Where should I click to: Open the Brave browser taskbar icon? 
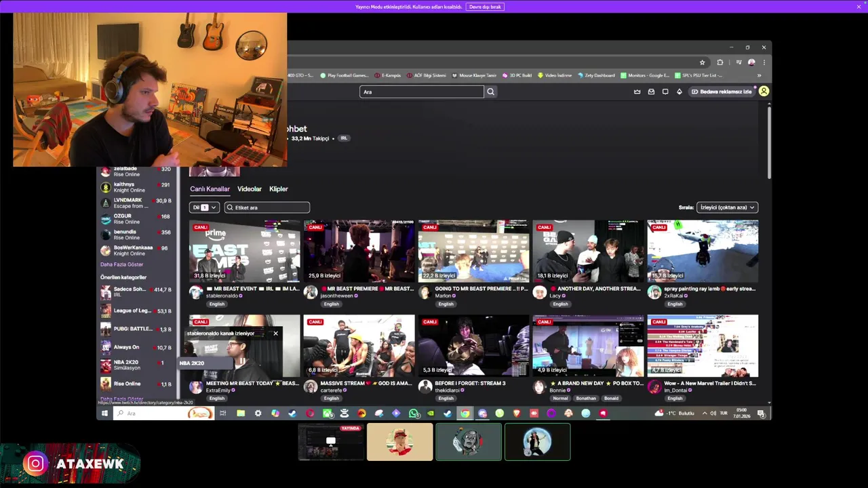(517, 413)
